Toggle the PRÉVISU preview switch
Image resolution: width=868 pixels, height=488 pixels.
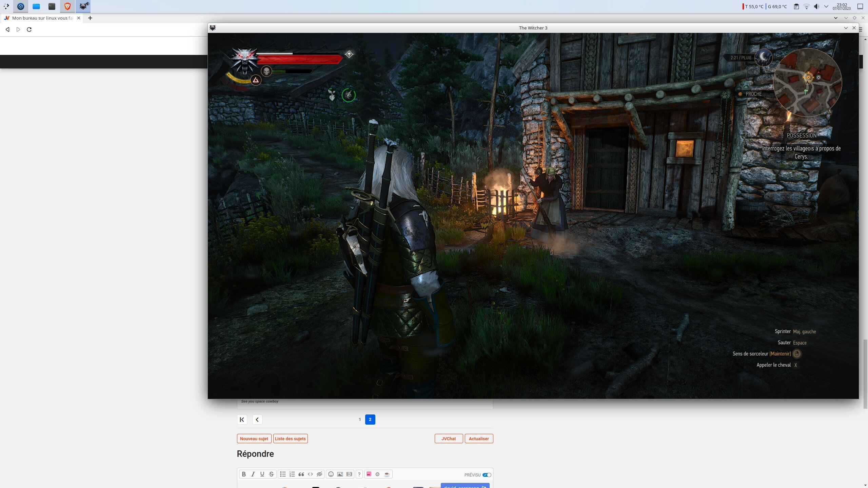[x=487, y=475]
